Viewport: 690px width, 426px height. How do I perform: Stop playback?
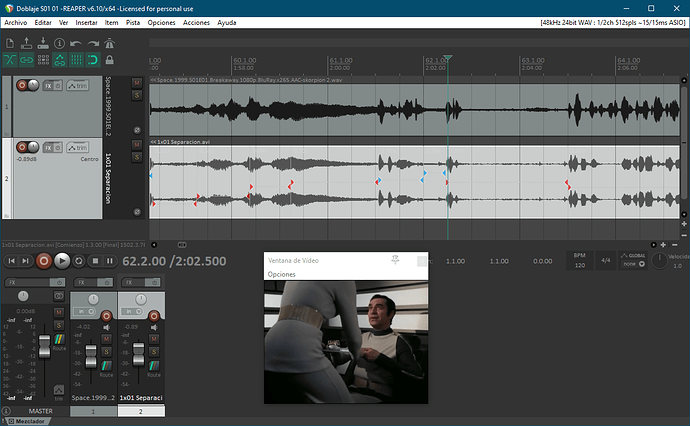pos(95,261)
